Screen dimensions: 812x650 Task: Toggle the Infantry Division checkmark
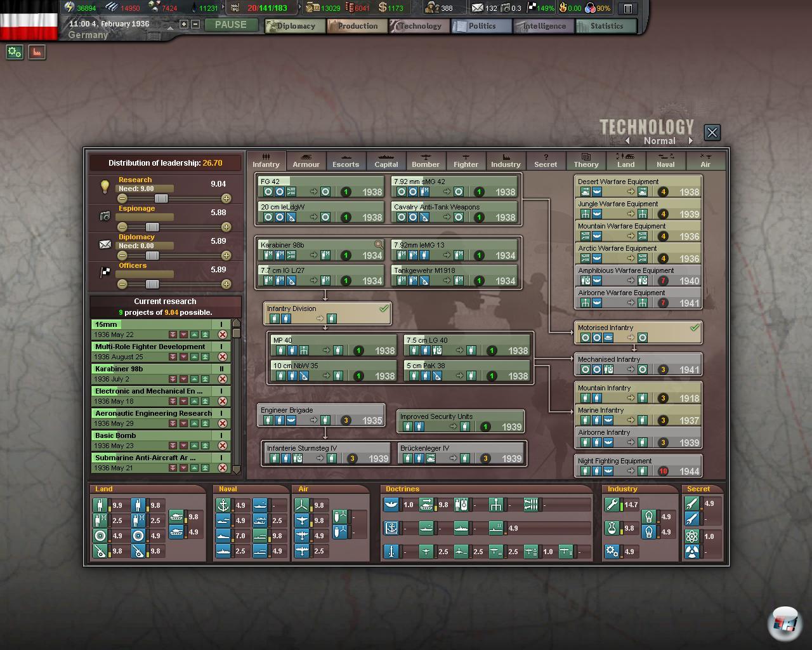tap(384, 308)
